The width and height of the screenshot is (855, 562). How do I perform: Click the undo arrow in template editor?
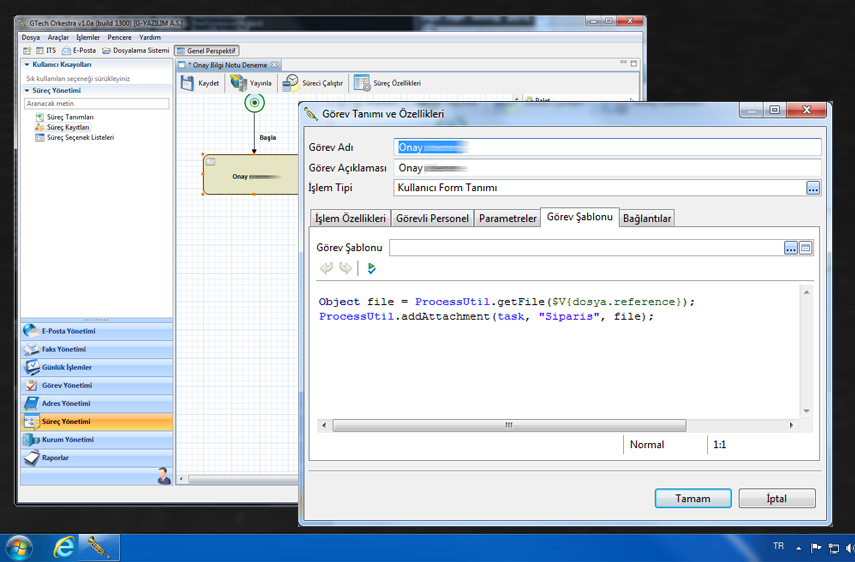tap(326, 268)
